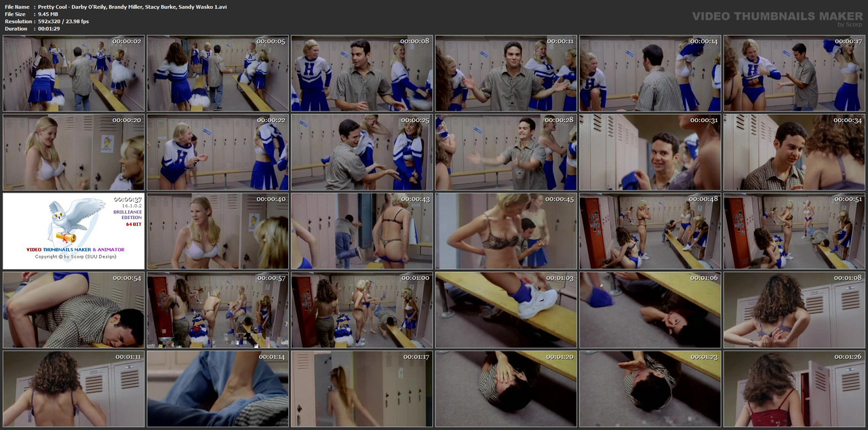Click the File Name value ending in 1.avi

132,7
